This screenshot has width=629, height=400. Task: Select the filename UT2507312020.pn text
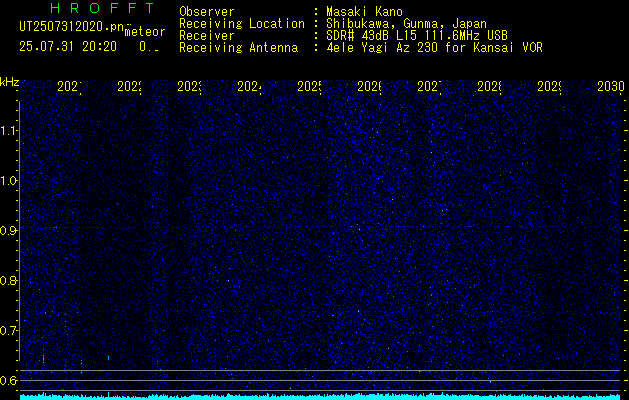[x=72, y=27]
